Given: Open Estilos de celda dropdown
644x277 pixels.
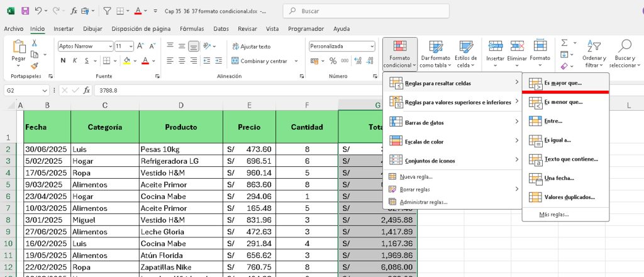Looking at the screenshot, I should pos(466,54).
